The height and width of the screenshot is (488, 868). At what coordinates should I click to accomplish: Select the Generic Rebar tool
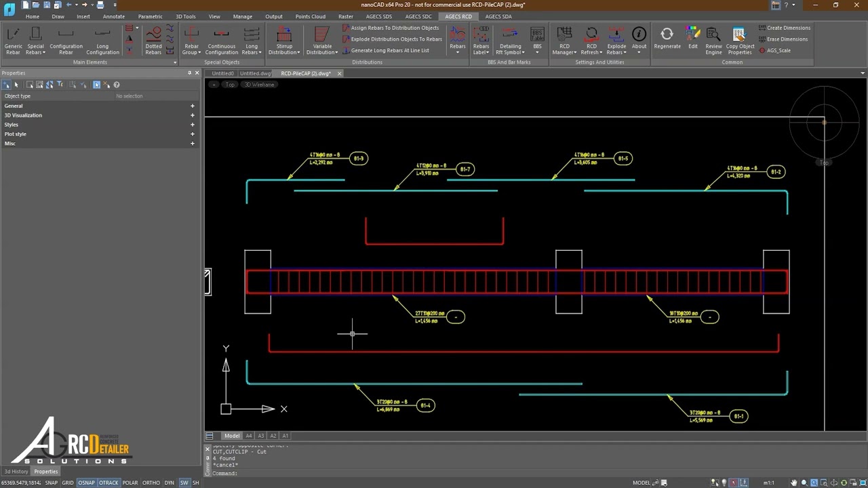[13, 41]
